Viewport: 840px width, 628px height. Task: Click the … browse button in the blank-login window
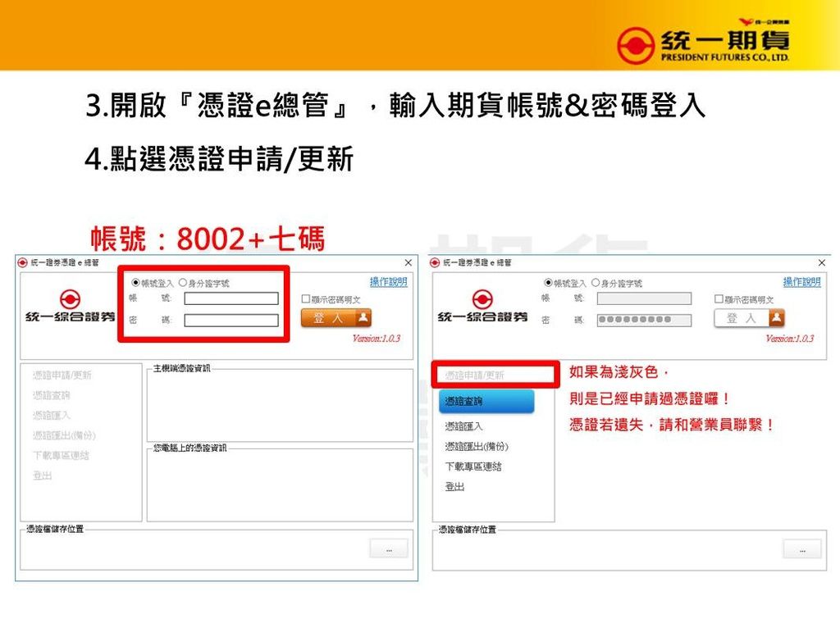(389, 549)
